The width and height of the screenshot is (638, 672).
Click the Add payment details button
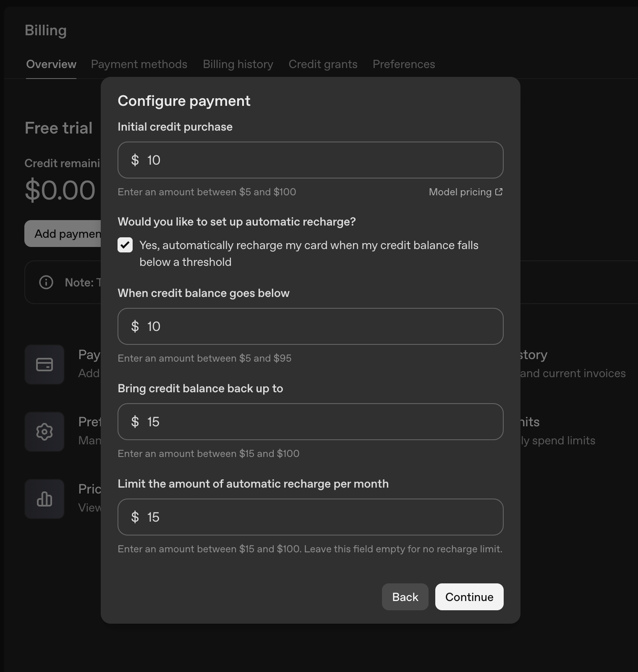pyautogui.click(x=63, y=234)
